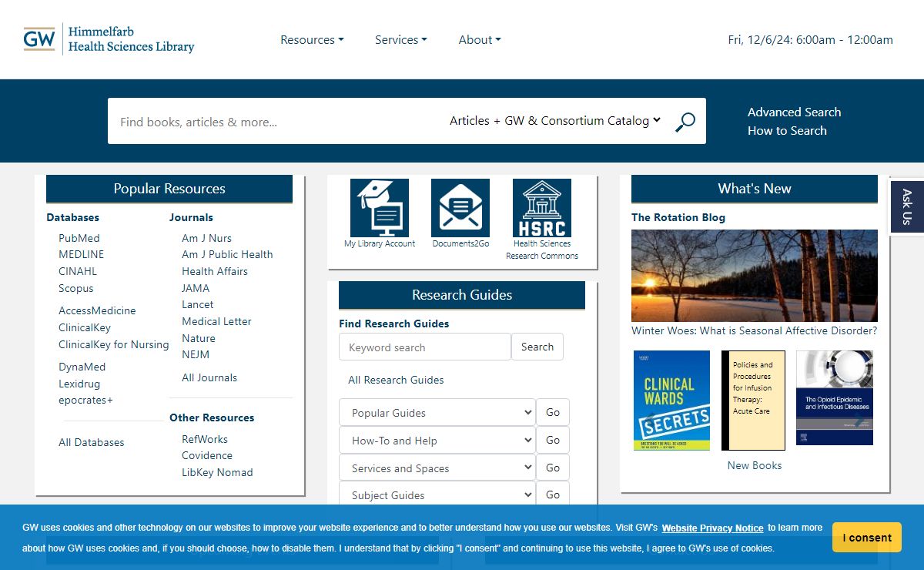Open Health Sciences Research Commons icon
This screenshot has height=570, width=924.
point(542,209)
